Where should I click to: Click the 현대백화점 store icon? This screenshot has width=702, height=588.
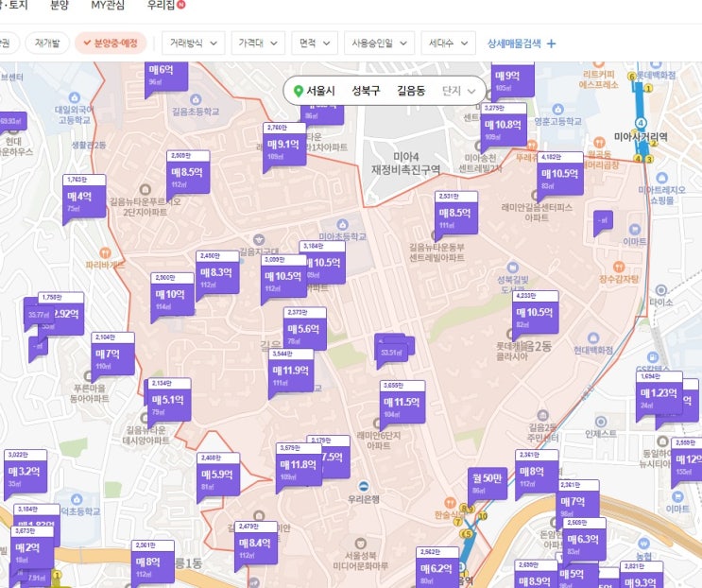(593, 338)
